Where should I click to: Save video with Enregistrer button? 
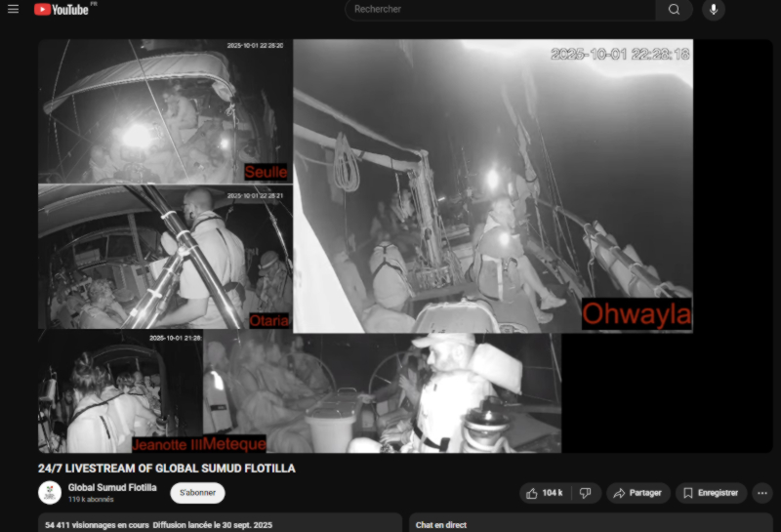click(x=710, y=493)
